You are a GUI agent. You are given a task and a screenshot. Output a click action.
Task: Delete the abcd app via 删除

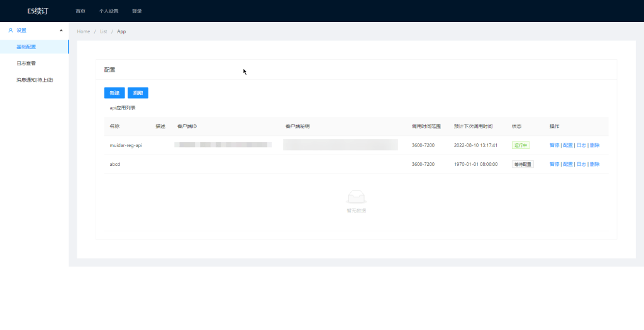tap(595, 164)
